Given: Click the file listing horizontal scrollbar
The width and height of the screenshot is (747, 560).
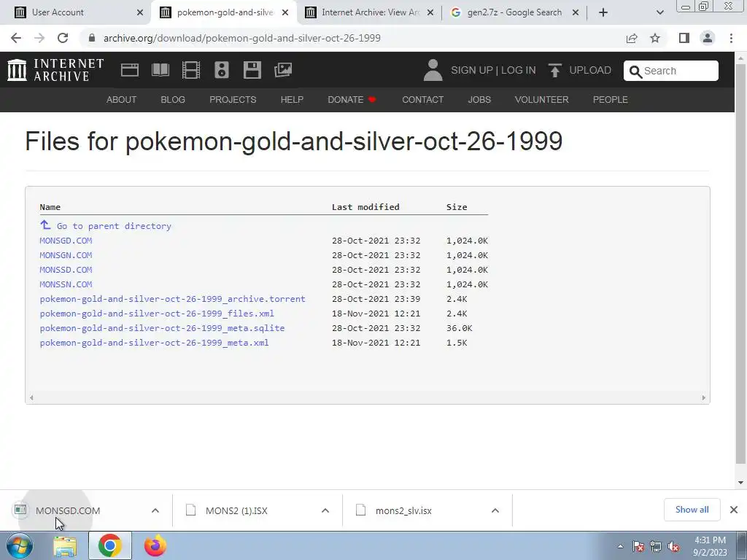Looking at the screenshot, I should pos(368,397).
